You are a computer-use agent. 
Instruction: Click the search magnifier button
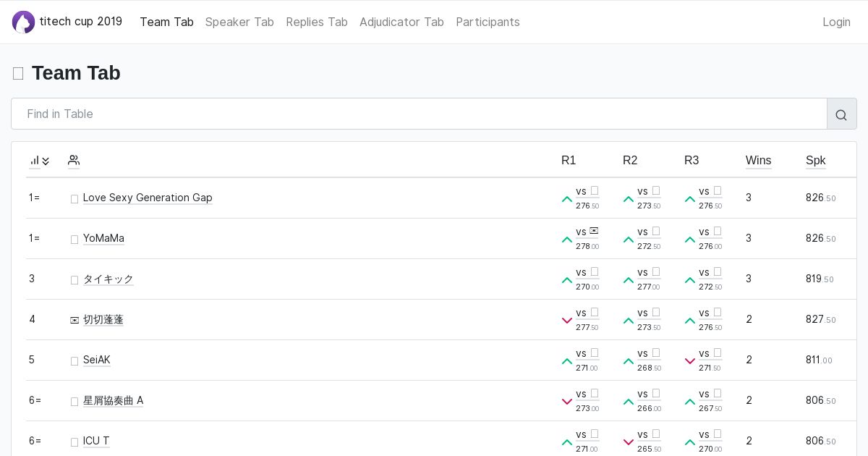click(x=841, y=114)
